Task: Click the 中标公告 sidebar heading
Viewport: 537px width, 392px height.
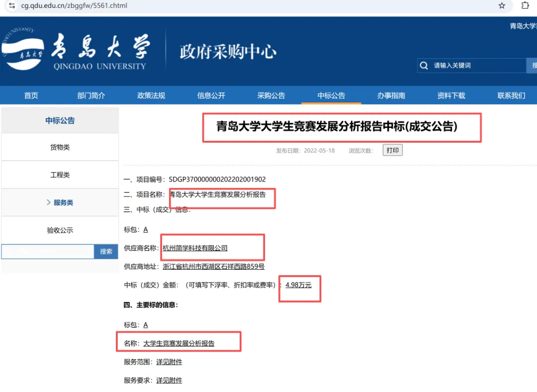Action: click(x=60, y=120)
